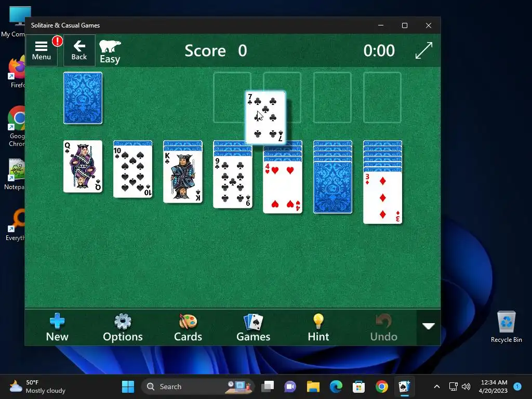Go Back using the arrow button

[79, 50]
